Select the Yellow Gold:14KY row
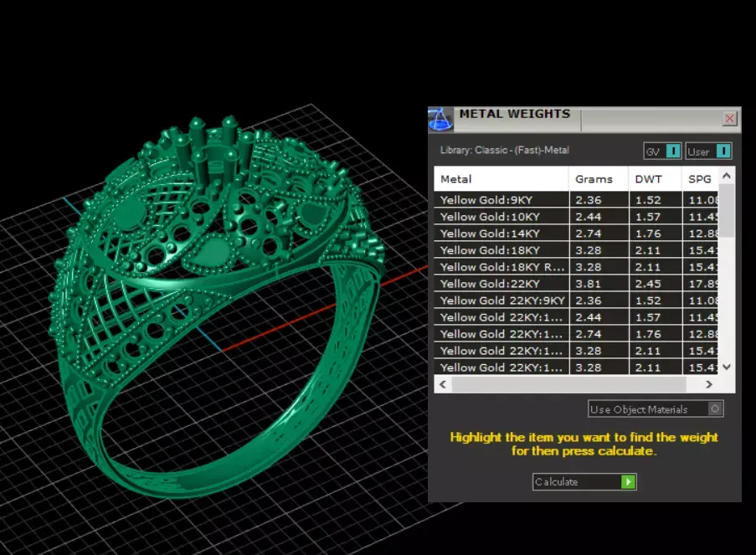The width and height of the screenshot is (756, 555). click(576, 234)
